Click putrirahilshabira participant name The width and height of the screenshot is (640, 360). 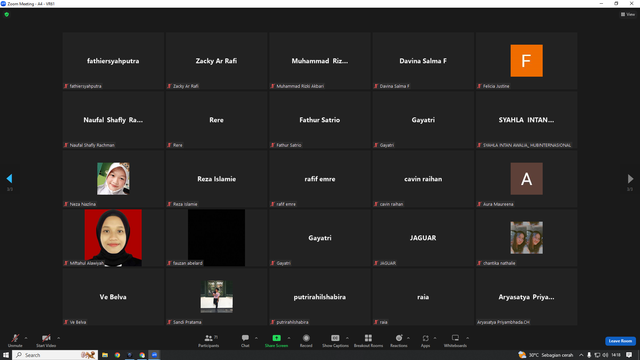(320, 297)
